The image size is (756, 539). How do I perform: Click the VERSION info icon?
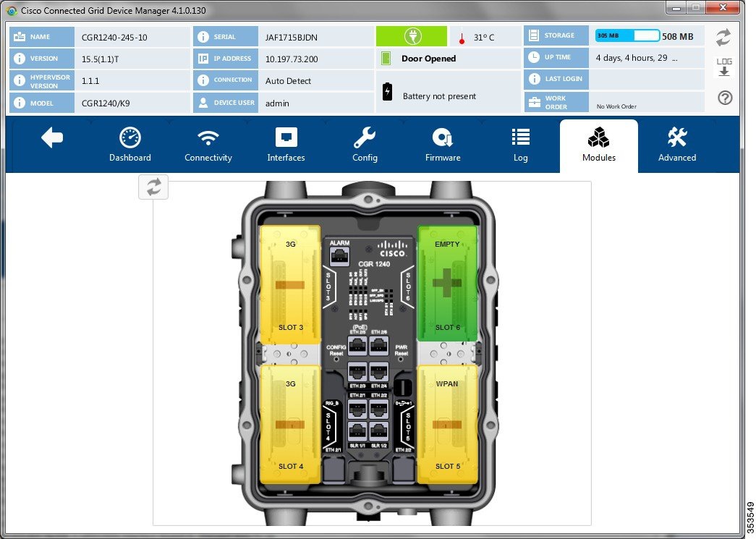(20, 59)
